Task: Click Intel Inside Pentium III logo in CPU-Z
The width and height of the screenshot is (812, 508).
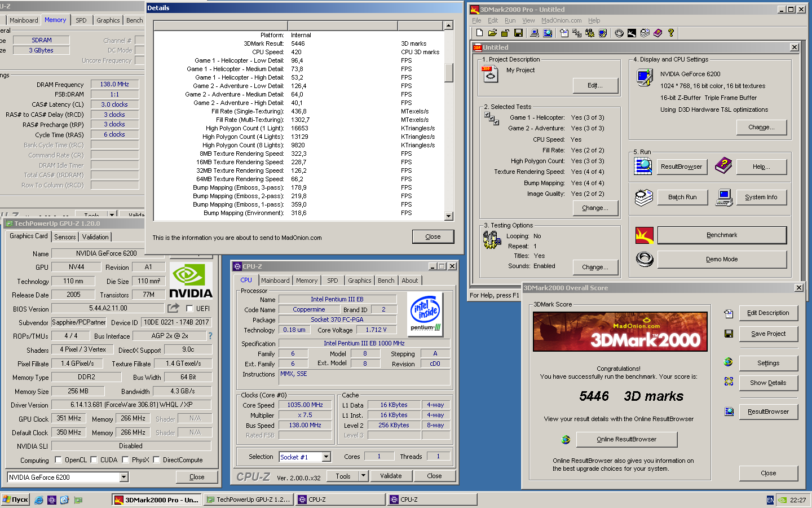Action: click(x=425, y=313)
